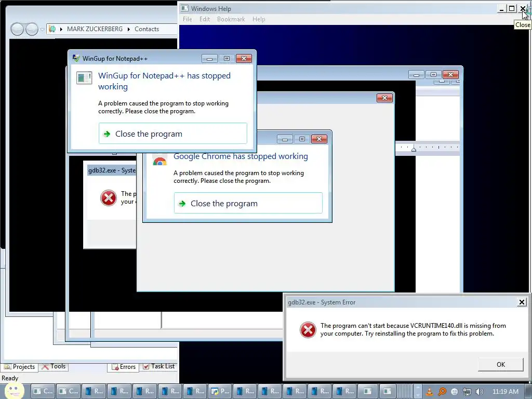Screen dimensions: 532x399
Task: Open the network tray icon
Action: tap(467, 392)
